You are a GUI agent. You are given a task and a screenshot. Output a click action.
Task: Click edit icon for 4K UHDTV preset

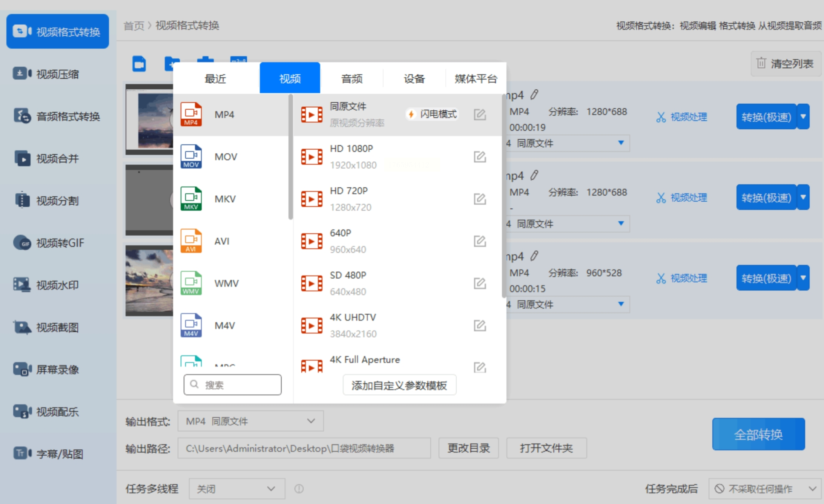pyautogui.click(x=479, y=325)
